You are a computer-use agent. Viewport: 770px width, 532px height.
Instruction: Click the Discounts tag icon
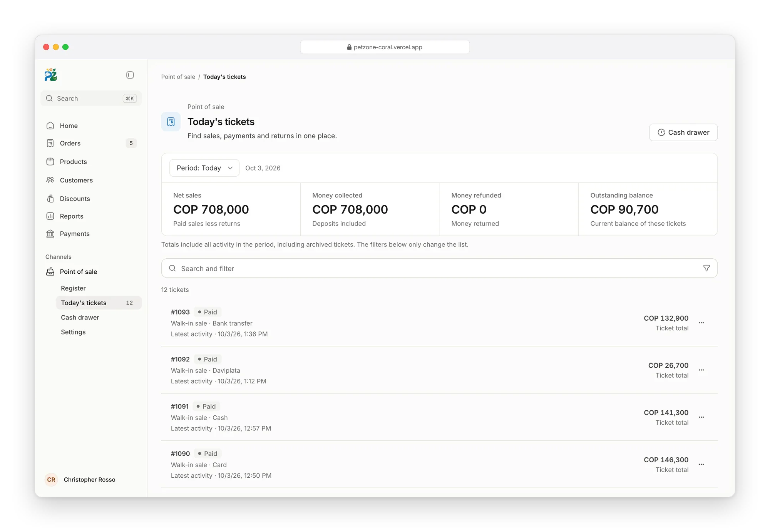pyautogui.click(x=50, y=199)
